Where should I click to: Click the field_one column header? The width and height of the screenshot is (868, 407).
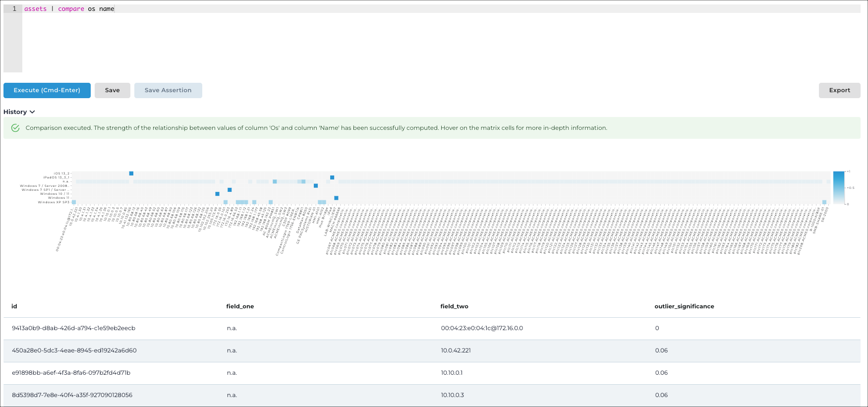(x=240, y=306)
